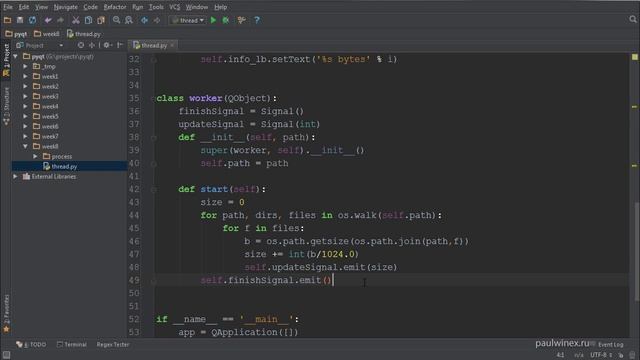Open the Refactor menu
640x360 pixels.
[115, 7]
